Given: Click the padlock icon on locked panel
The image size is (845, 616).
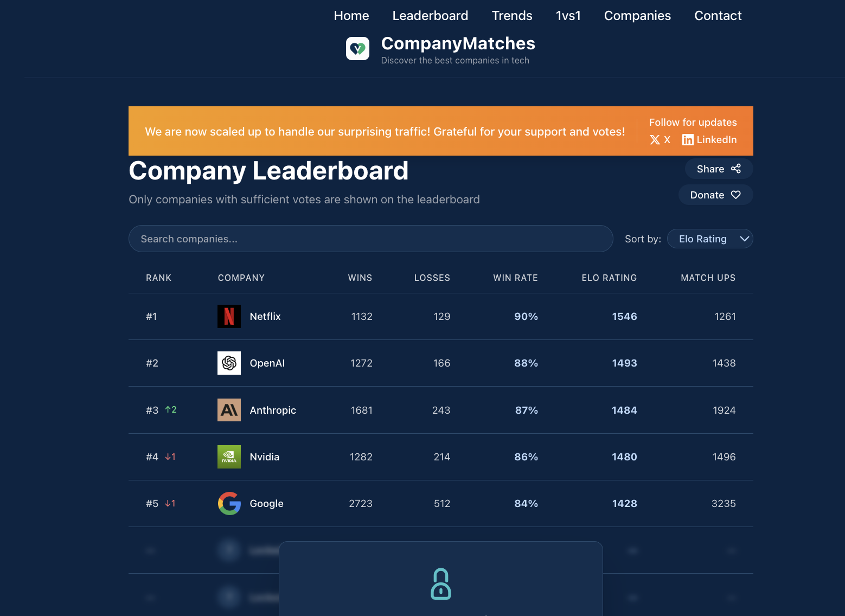Looking at the screenshot, I should click(x=441, y=584).
